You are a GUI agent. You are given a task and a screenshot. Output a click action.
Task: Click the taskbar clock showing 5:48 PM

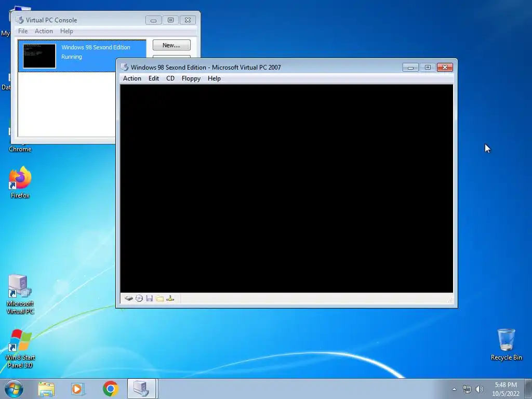(x=506, y=389)
